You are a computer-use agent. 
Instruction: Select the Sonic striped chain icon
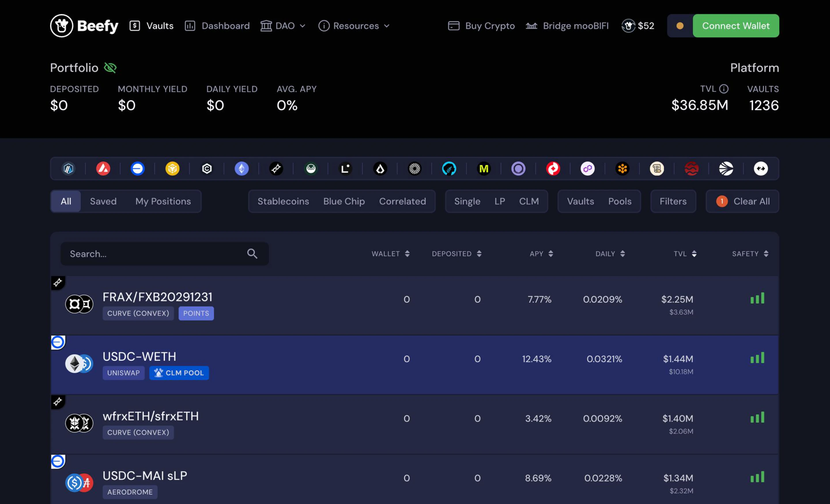click(726, 168)
